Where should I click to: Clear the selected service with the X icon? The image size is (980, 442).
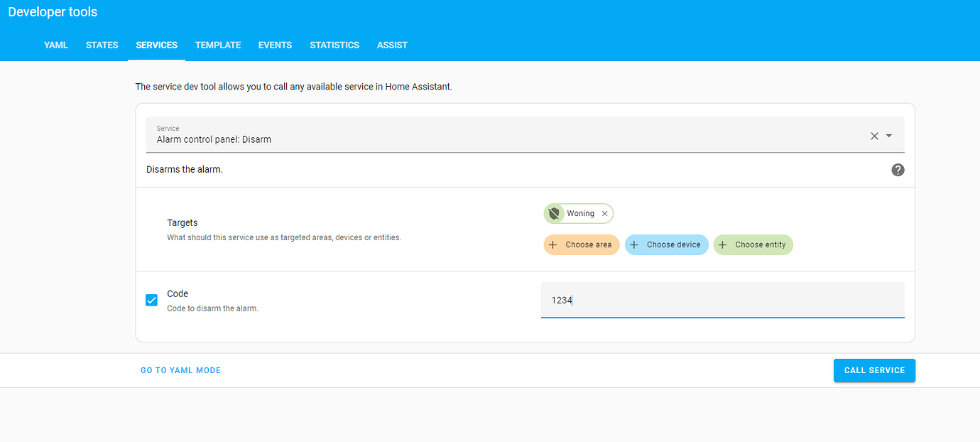[874, 136]
